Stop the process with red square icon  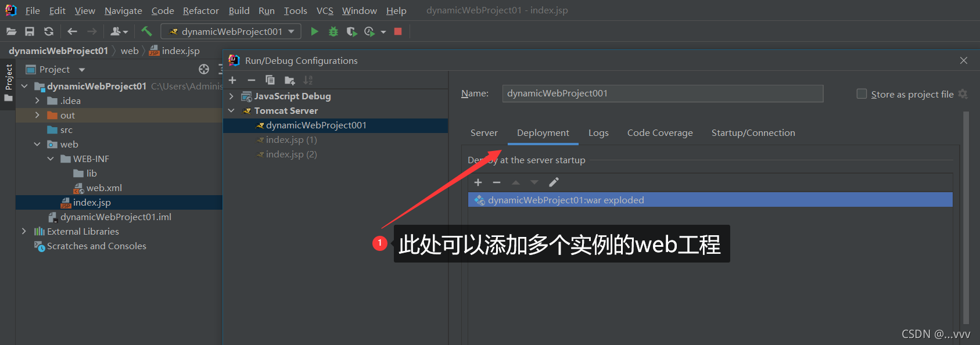point(398,31)
